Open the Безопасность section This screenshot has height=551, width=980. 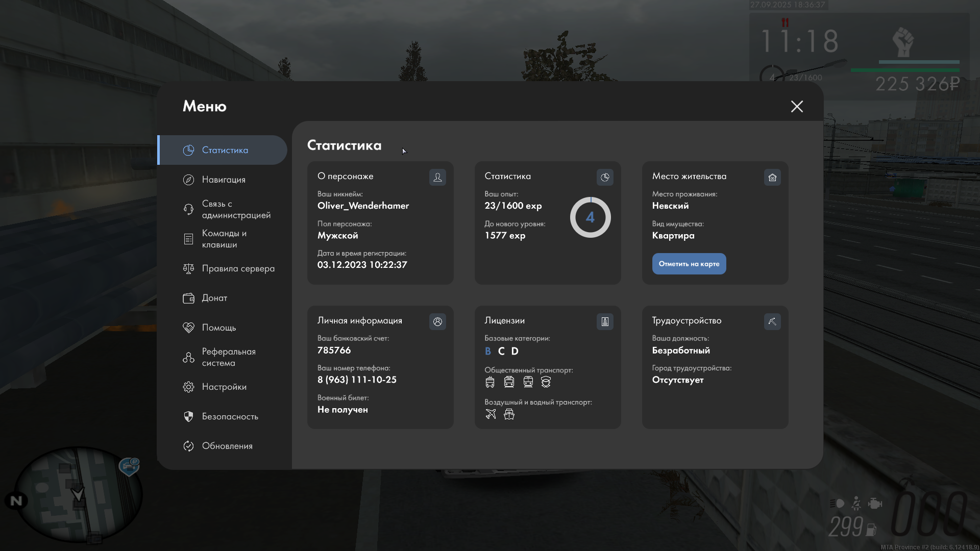(x=230, y=416)
